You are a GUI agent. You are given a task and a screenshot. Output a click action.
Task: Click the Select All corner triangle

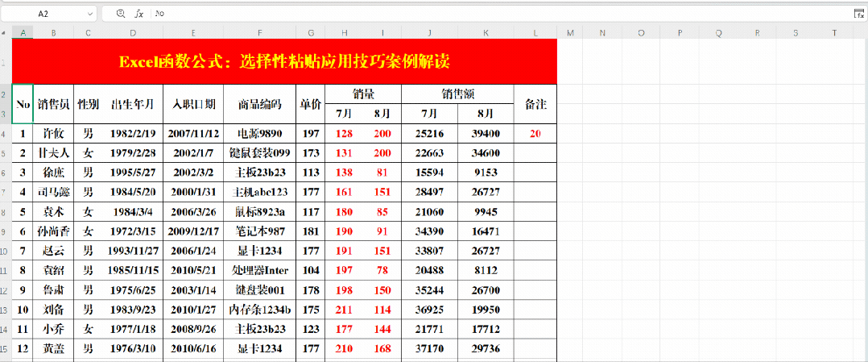point(6,33)
